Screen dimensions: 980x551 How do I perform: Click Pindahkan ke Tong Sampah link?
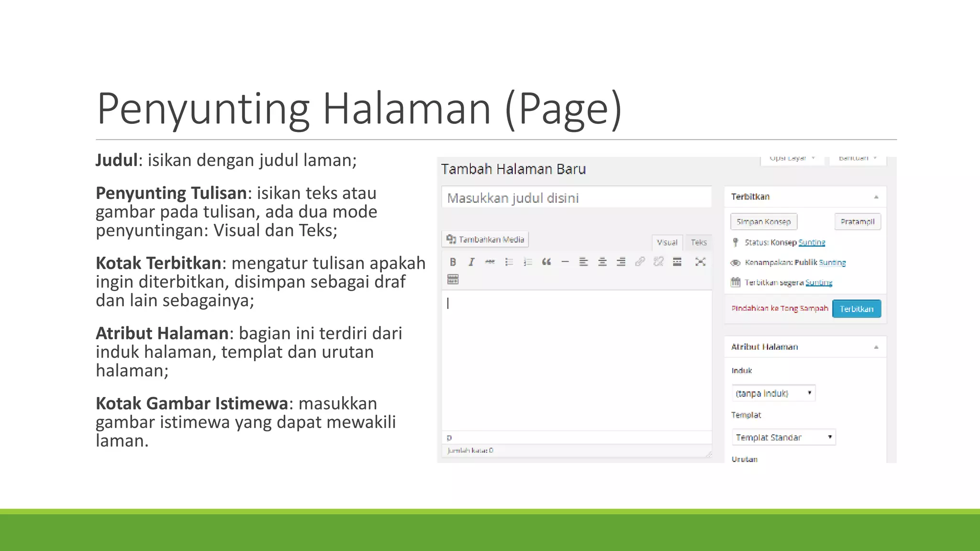(x=780, y=309)
